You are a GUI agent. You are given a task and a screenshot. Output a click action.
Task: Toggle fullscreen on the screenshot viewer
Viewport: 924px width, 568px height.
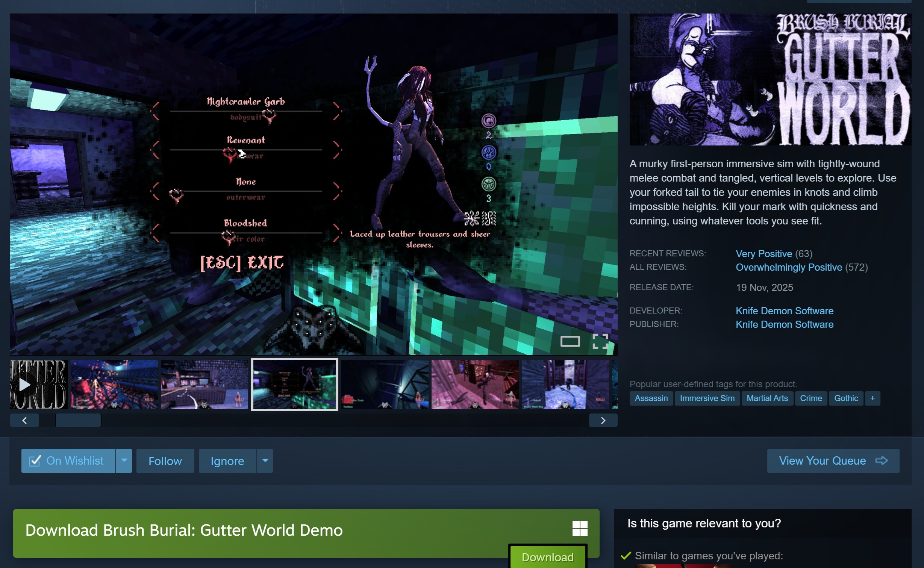click(x=600, y=341)
